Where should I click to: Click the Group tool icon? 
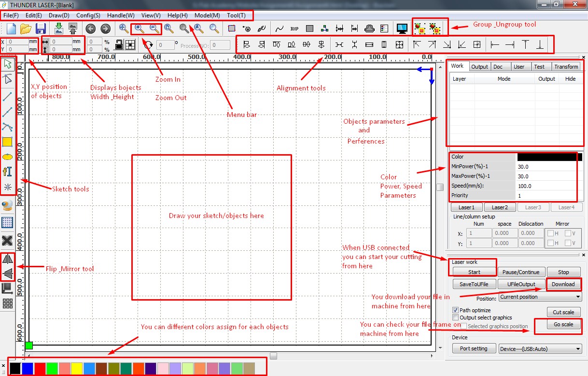tap(421, 29)
